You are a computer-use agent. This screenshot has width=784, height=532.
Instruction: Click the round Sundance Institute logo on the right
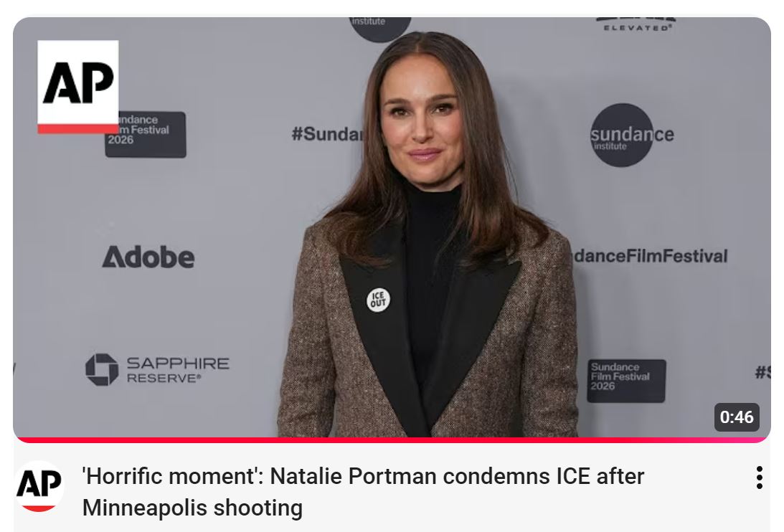tap(621, 136)
